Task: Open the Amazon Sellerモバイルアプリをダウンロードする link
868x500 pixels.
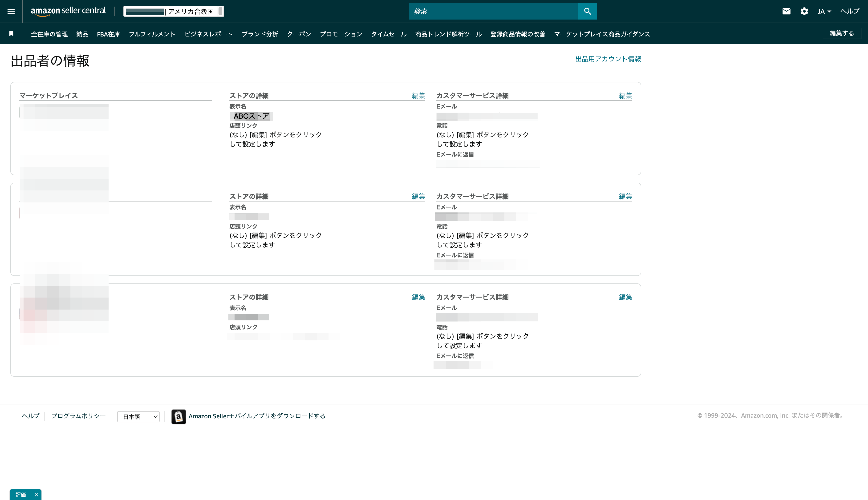Action: [x=257, y=416]
